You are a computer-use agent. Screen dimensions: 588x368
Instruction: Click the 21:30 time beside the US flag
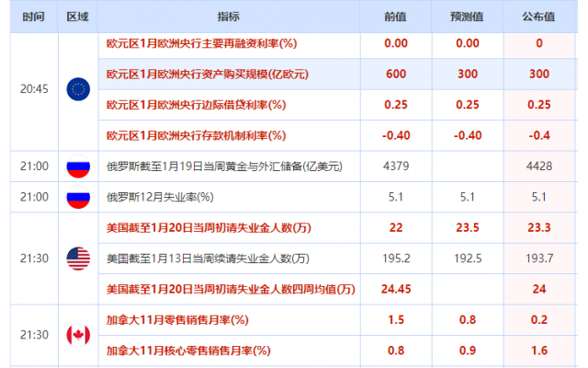pyautogui.click(x=34, y=259)
